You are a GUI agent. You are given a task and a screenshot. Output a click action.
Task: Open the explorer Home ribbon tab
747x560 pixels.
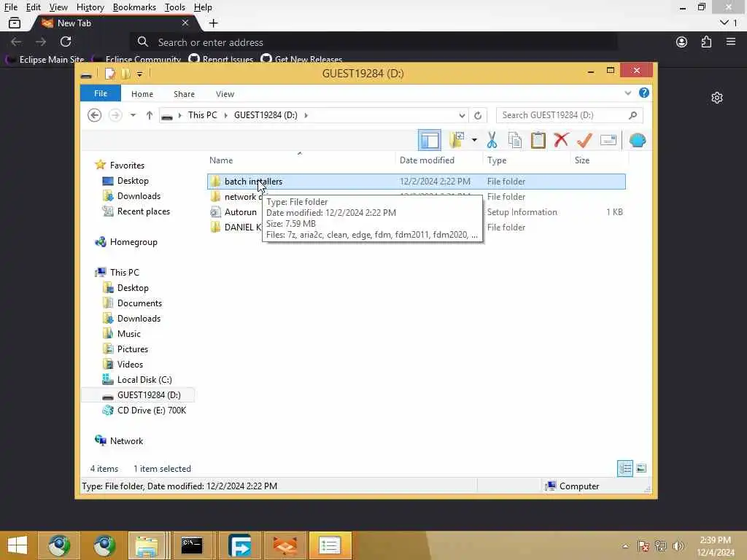click(142, 94)
